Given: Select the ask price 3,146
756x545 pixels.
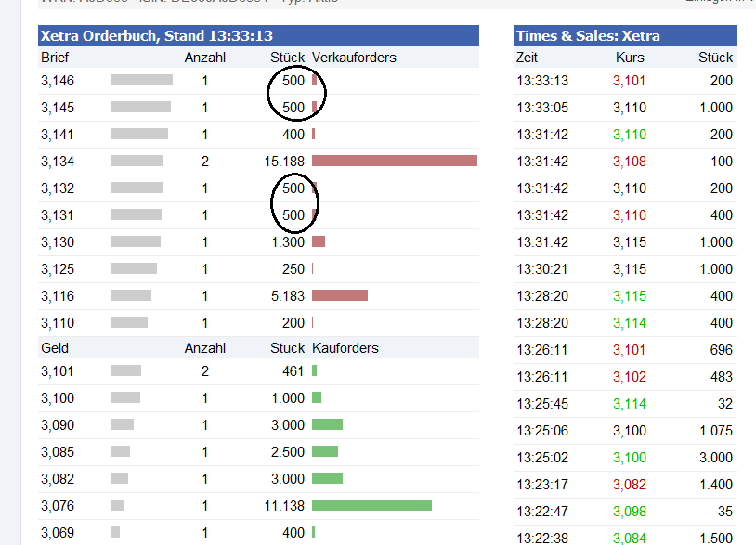Looking at the screenshot, I should 58,81.
